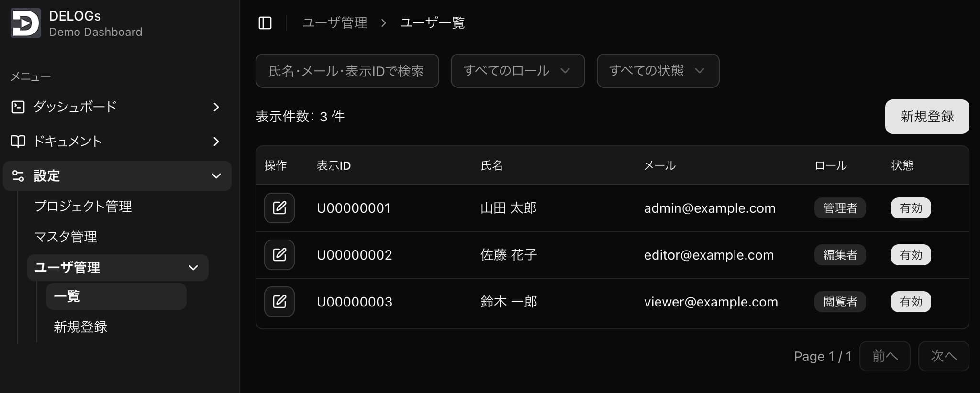
Task: Click the ダッシュボード terminal icon
Action: [18, 107]
